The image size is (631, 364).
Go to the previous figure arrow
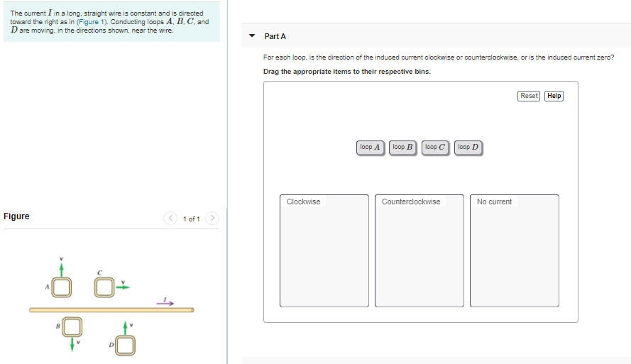click(170, 218)
